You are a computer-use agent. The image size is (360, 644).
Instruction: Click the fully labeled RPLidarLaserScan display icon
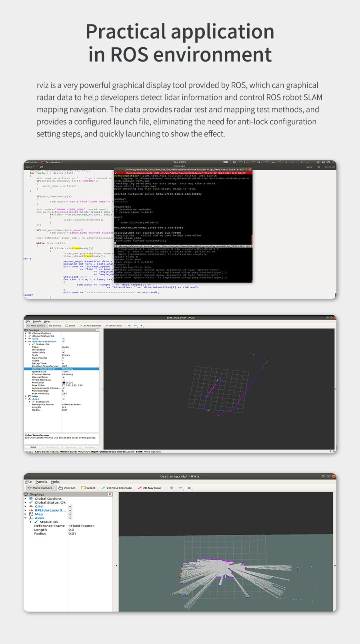(x=30, y=342)
